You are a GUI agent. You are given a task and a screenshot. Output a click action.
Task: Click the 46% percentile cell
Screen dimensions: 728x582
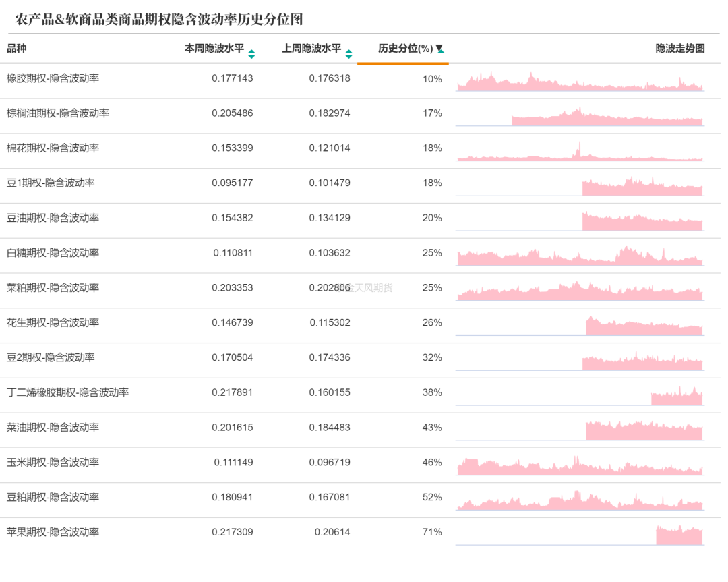(x=432, y=462)
